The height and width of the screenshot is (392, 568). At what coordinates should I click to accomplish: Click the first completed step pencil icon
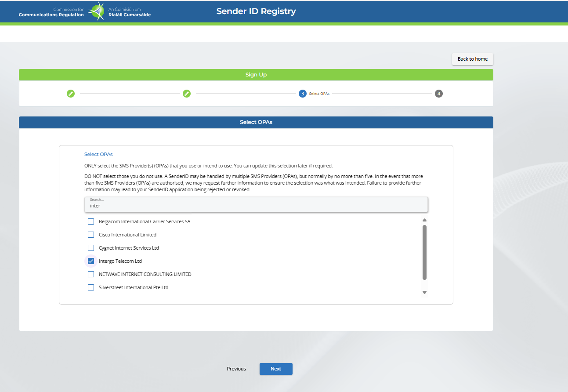pyautogui.click(x=71, y=94)
